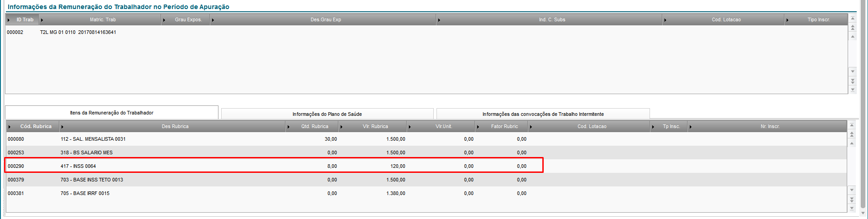Sort by Des Rubrica column header
868x219 pixels.
click(x=173, y=126)
